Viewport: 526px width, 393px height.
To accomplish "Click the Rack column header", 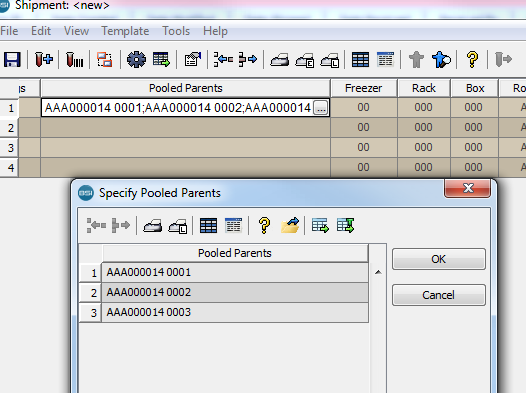I will point(424,88).
